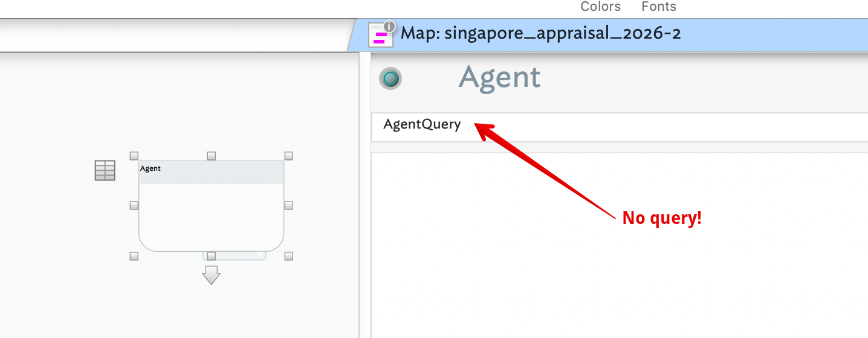Viewport: 868px width, 338px height.
Task: Click the top-right resize handle of Agent note
Action: coord(288,156)
